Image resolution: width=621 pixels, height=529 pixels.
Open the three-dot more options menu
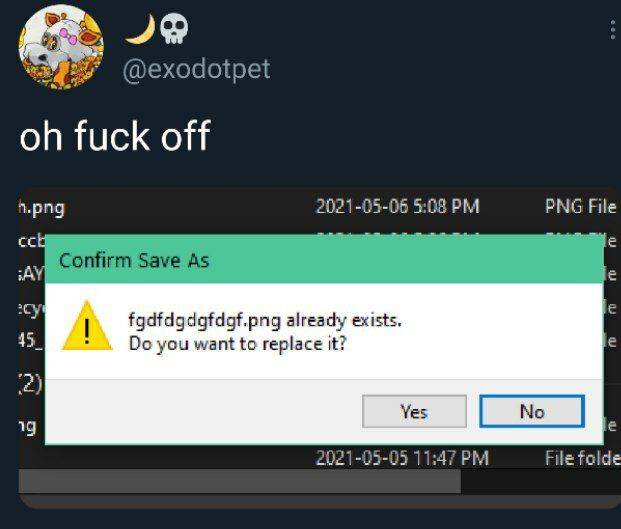coord(613,30)
